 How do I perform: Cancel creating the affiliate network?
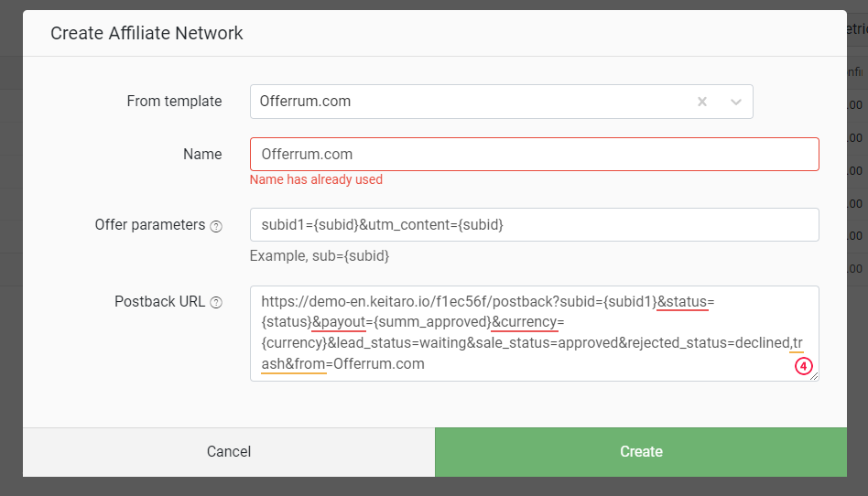[229, 452]
